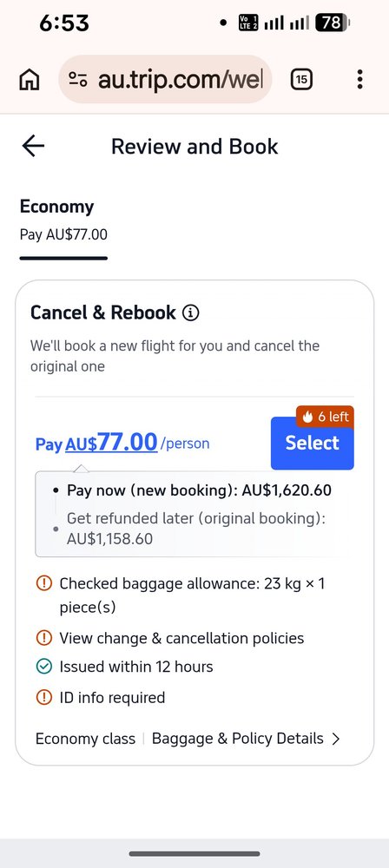Open the browser three-dot menu
389x868 pixels.
[359, 80]
